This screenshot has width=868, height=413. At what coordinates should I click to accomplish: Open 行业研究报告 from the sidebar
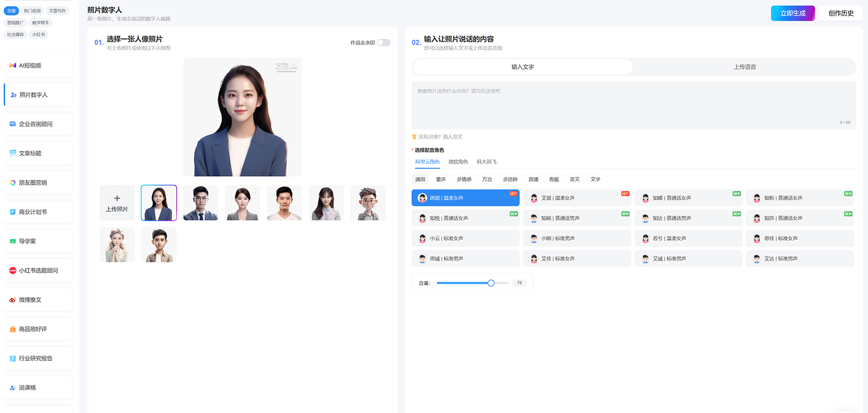38,358
